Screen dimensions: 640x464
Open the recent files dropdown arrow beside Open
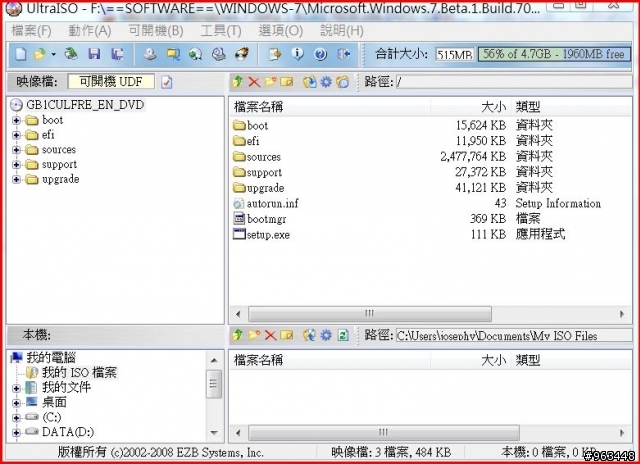(53, 54)
